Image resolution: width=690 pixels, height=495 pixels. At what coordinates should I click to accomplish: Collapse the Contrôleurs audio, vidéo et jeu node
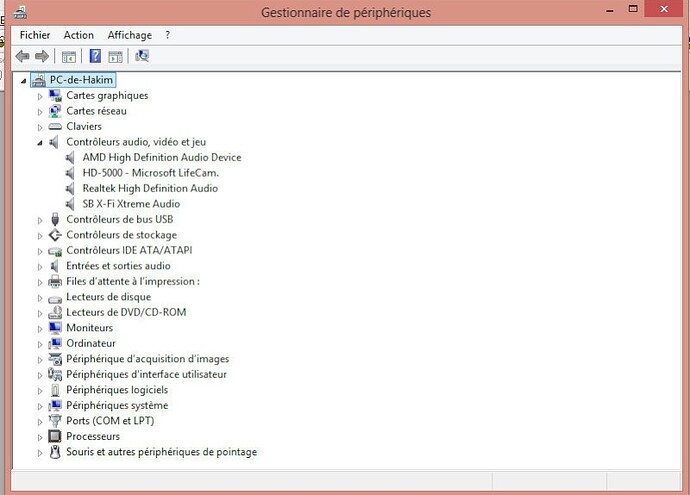[41, 142]
